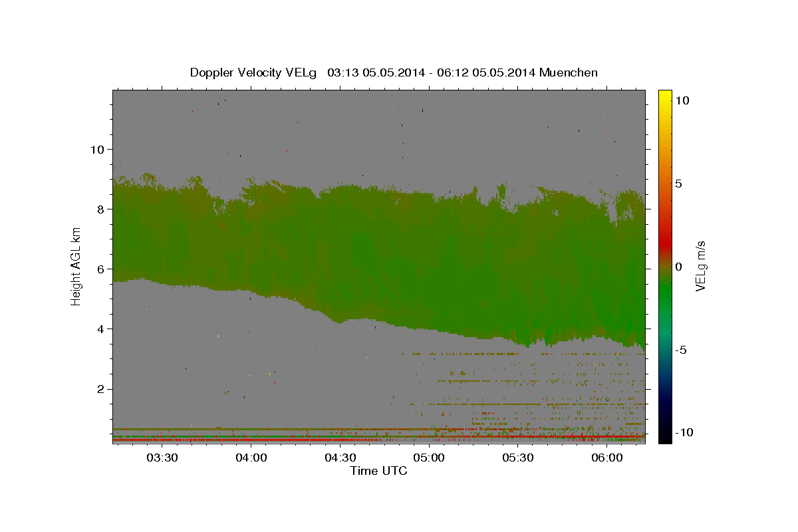The image size is (798, 532).
Task: Click the yellow top of the colorbar
Action: [665, 96]
